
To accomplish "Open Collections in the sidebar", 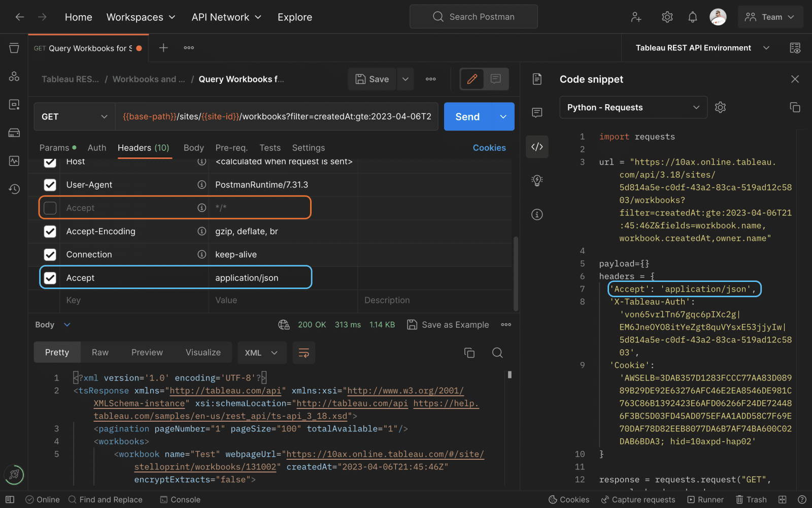I will (x=14, y=48).
